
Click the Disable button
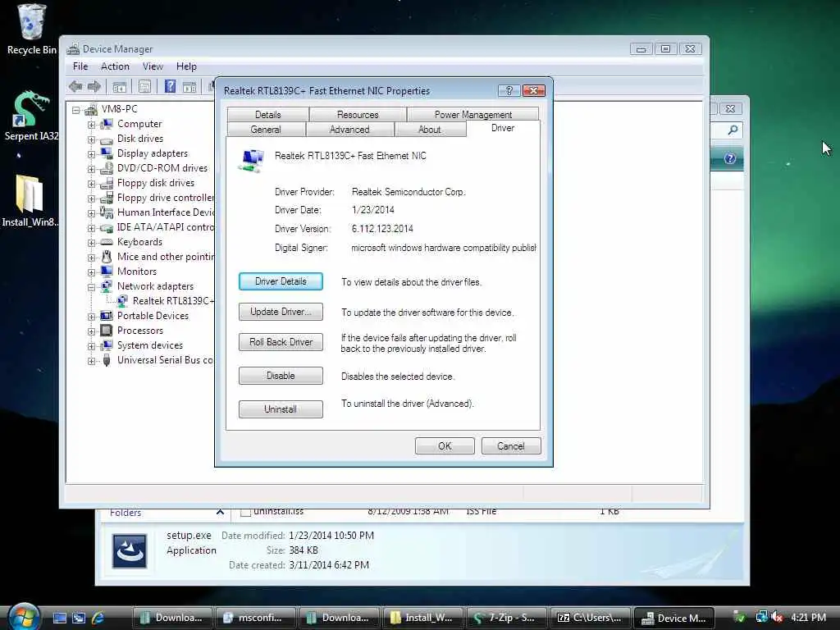(x=281, y=376)
